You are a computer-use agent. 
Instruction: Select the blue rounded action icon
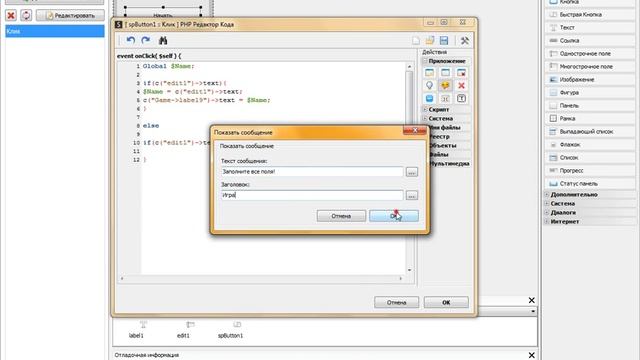click(x=429, y=98)
